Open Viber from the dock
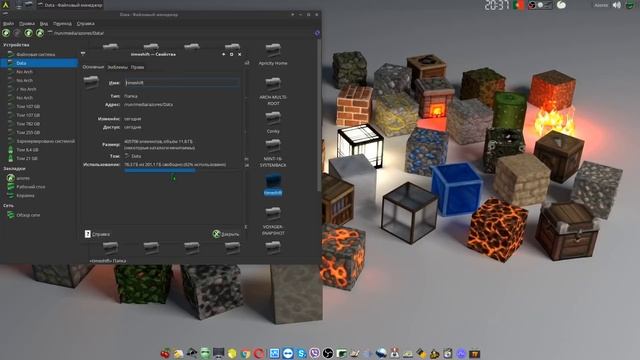Image resolution: width=640 pixels, height=360 pixels. click(x=314, y=353)
